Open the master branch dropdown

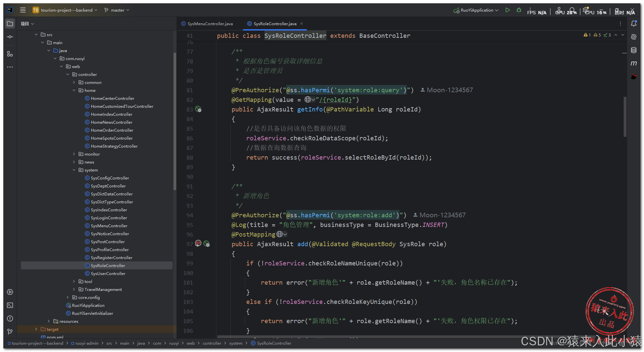pos(117,10)
